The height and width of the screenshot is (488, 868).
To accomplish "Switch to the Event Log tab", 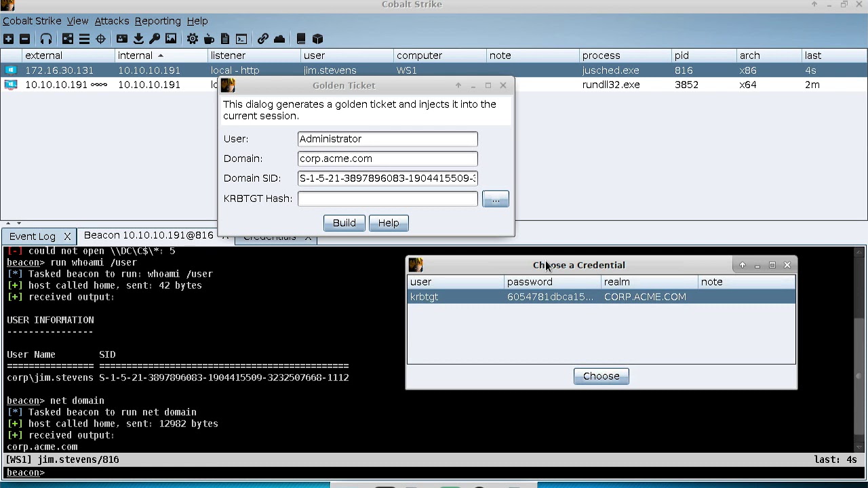I will click(x=33, y=236).
